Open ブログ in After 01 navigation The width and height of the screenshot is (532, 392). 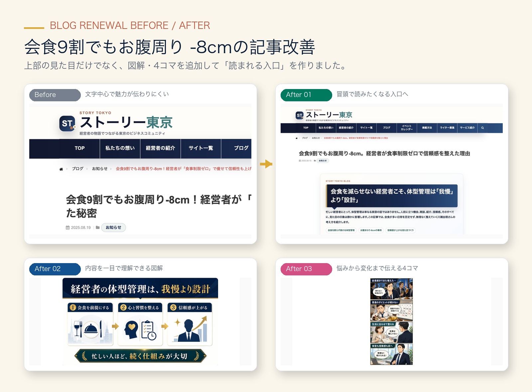(387, 128)
